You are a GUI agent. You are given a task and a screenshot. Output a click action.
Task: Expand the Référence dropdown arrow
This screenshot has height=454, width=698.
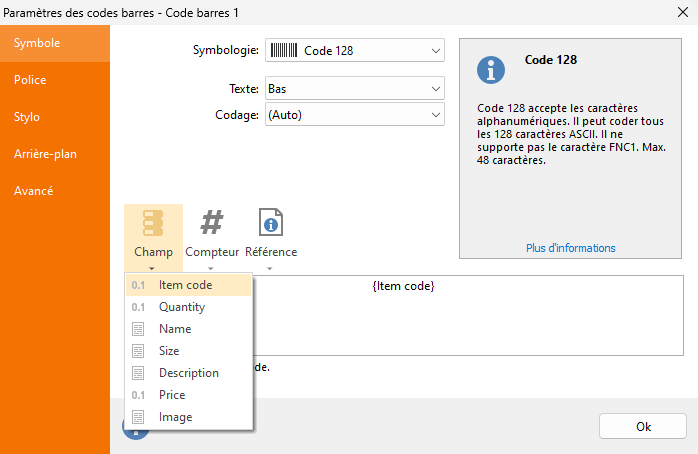click(269, 268)
